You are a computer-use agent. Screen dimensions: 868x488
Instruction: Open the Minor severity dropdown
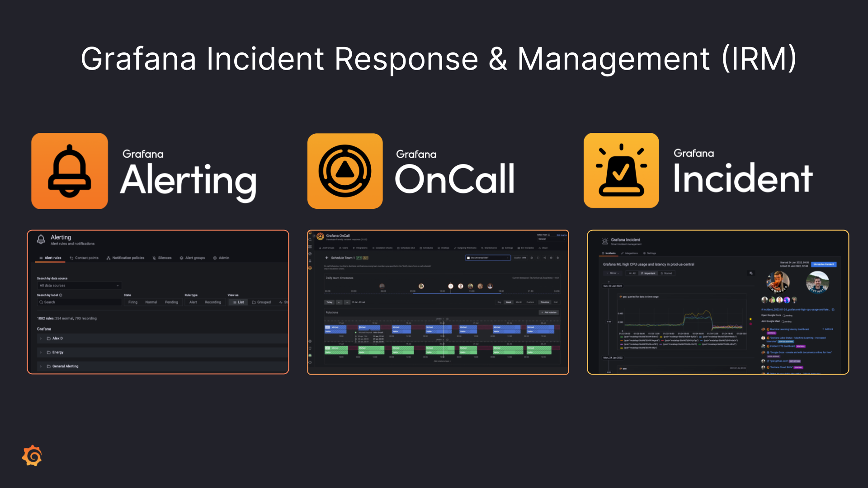coord(613,273)
